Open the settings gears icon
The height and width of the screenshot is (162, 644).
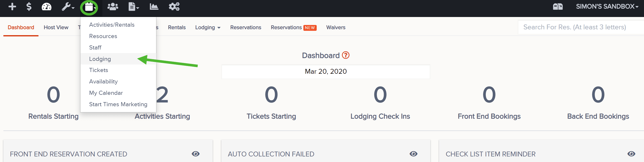tap(173, 7)
